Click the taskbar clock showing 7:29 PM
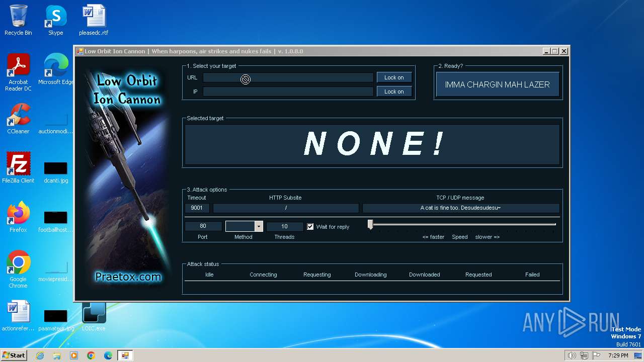Screen dimensions: 644x362 [618, 355]
